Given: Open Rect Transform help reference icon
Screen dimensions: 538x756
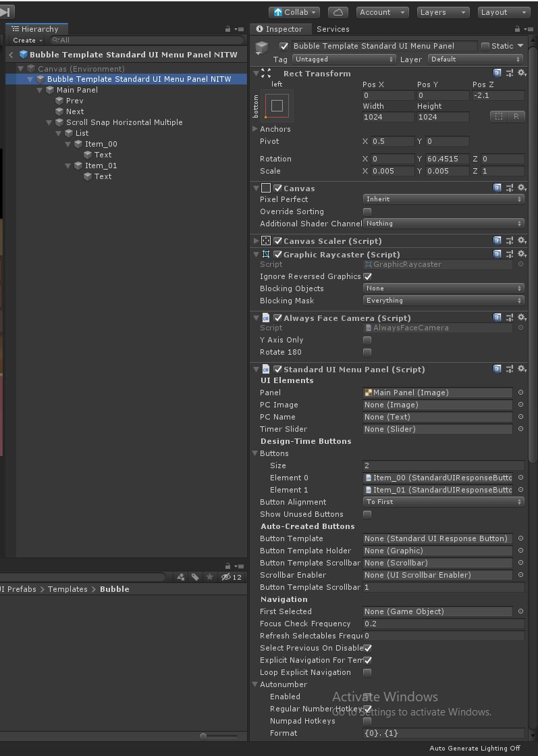Looking at the screenshot, I should (497, 73).
